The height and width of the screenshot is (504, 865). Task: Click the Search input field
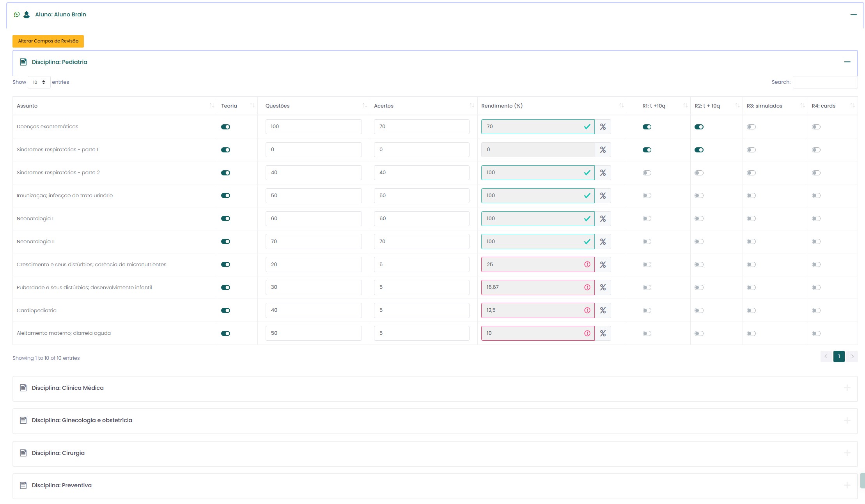pyautogui.click(x=825, y=82)
